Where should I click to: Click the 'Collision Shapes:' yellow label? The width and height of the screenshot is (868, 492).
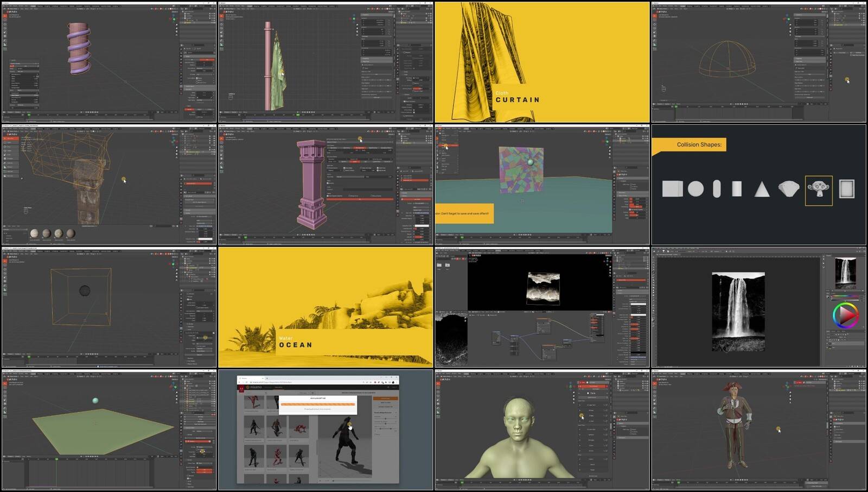[x=699, y=144]
